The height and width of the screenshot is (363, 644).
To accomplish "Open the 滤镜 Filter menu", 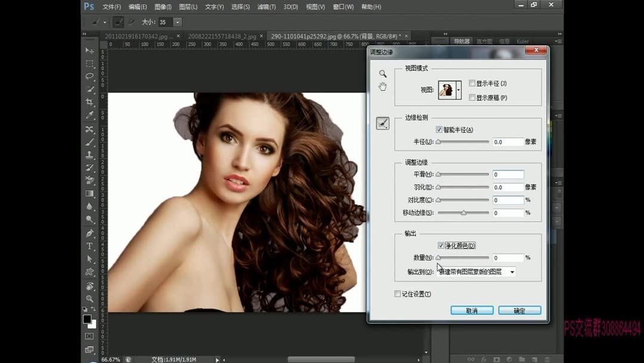I will click(x=265, y=7).
